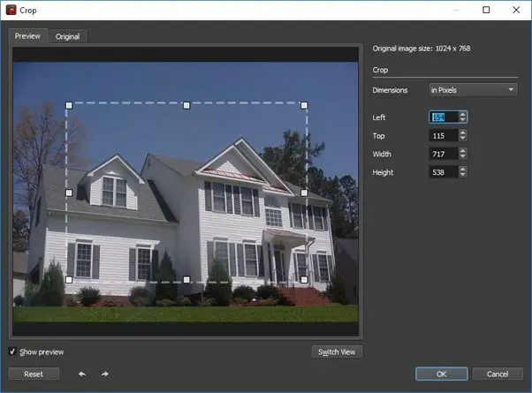This screenshot has width=532, height=393.
Task: Click the Crop window app icon
Action: point(11,10)
